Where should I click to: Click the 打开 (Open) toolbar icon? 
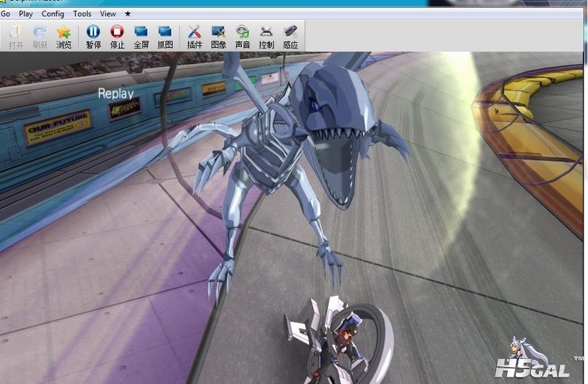(x=15, y=36)
